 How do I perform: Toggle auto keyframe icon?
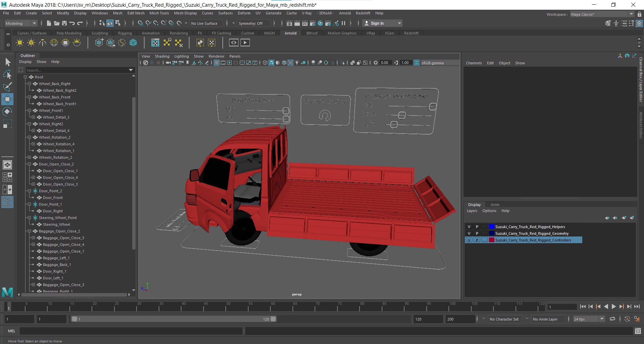pyautogui.click(x=627, y=319)
